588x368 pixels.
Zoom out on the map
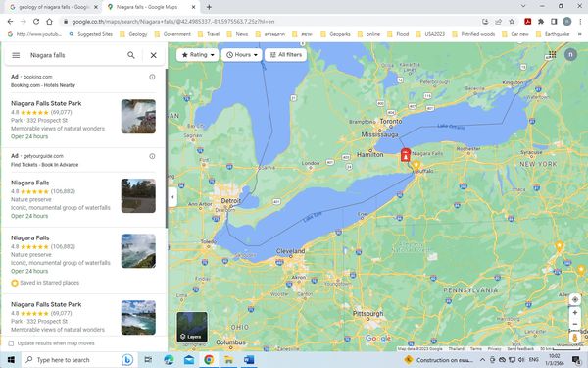pyautogui.click(x=575, y=324)
